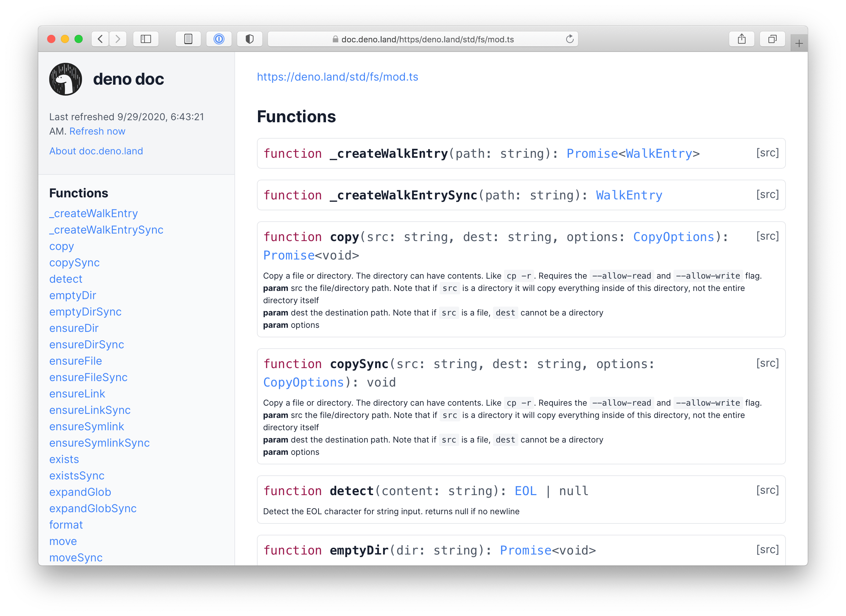
Task: Jump to emptyDirSync in sidebar
Action: [x=85, y=312]
